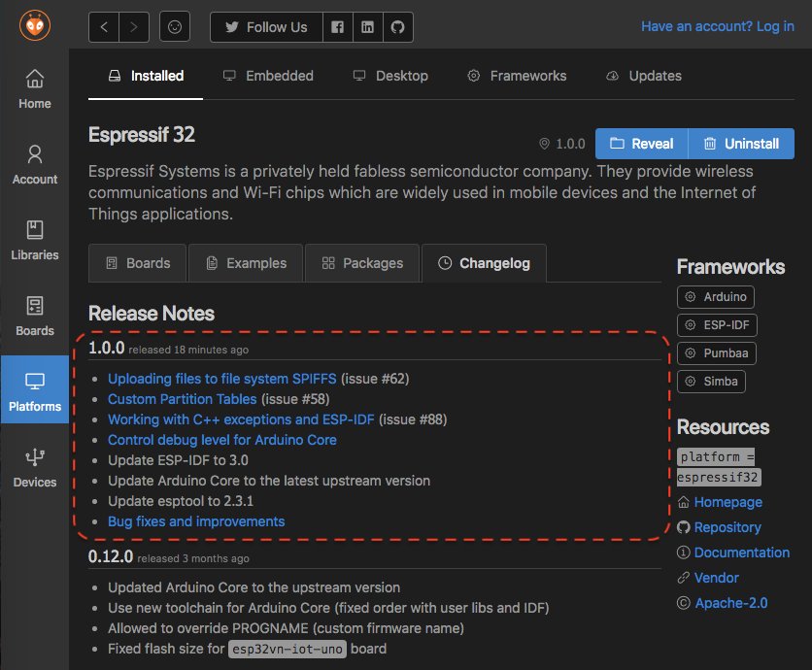The image size is (812, 670).
Task: Switch to the Embedded tab
Action: (268, 76)
